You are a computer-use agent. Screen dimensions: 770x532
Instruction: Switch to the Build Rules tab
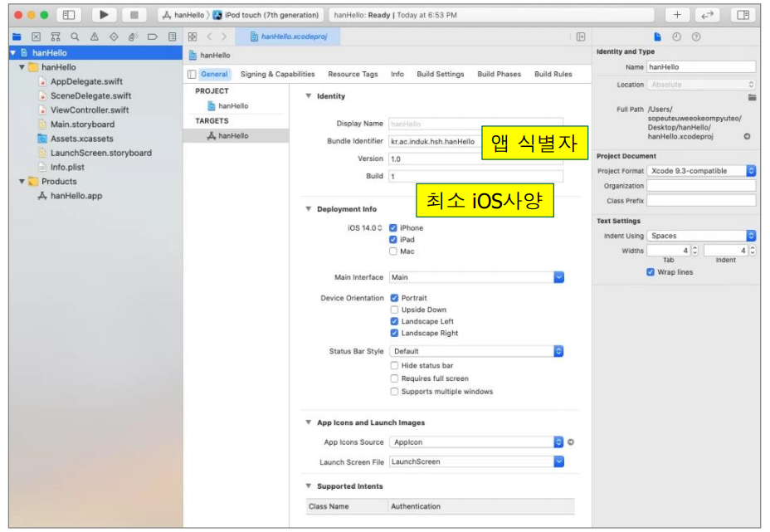(553, 74)
